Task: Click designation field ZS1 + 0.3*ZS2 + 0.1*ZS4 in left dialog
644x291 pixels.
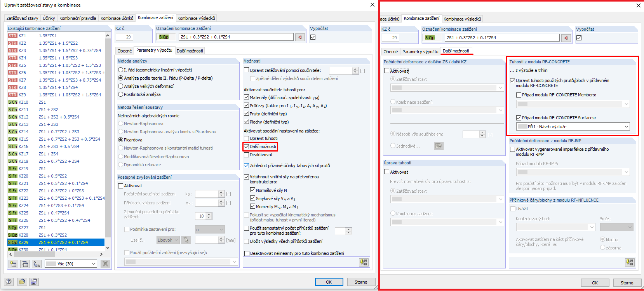Action: pyautogui.click(x=236, y=37)
